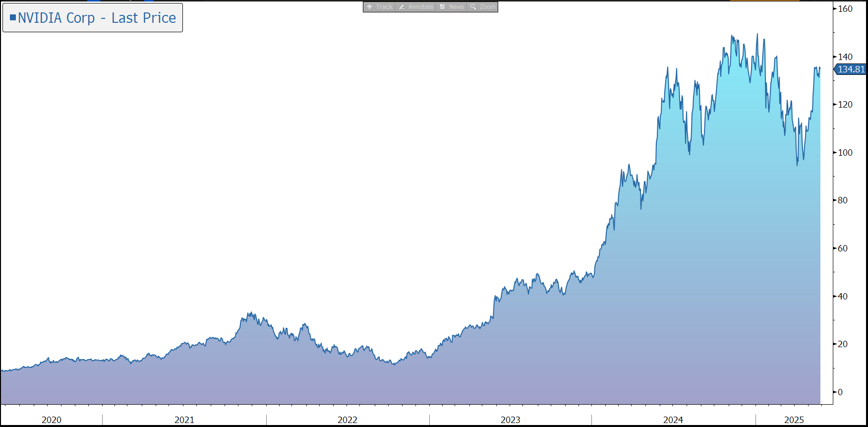Click the 134.81 last price tag
The width and height of the screenshot is (868, 427).
pos(851,69)
